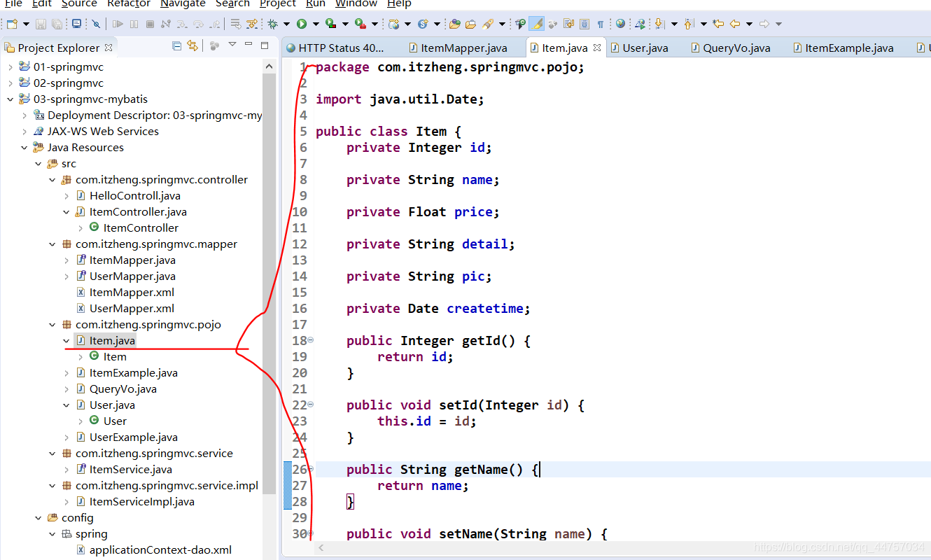Click the Resume debug icon

(x=118, y=24)
